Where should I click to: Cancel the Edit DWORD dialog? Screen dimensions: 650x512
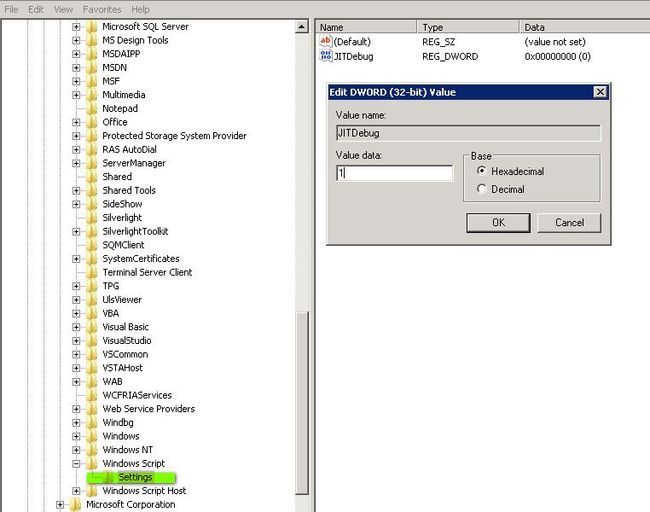pyautogui.click(x=569, y=223)
